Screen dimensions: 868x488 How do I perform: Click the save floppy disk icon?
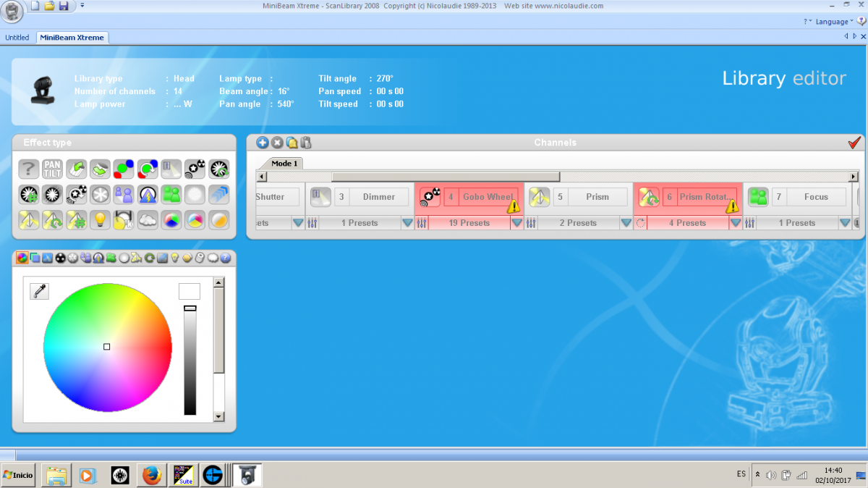pos(64,7)
